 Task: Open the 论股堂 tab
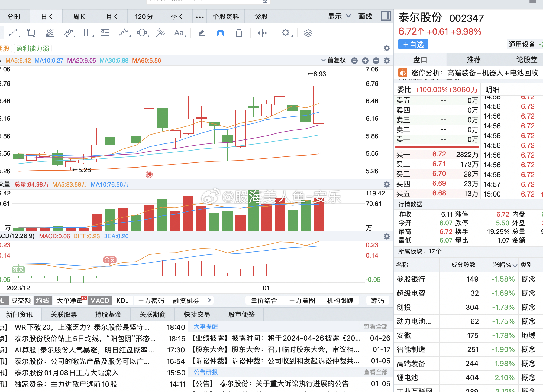(527, 60)
